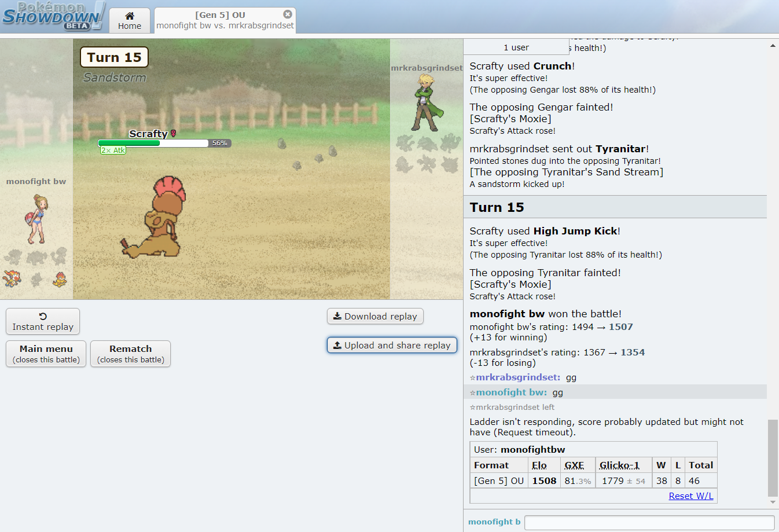
Task: Click Upload and share replay
Action: tap(392, 345)
